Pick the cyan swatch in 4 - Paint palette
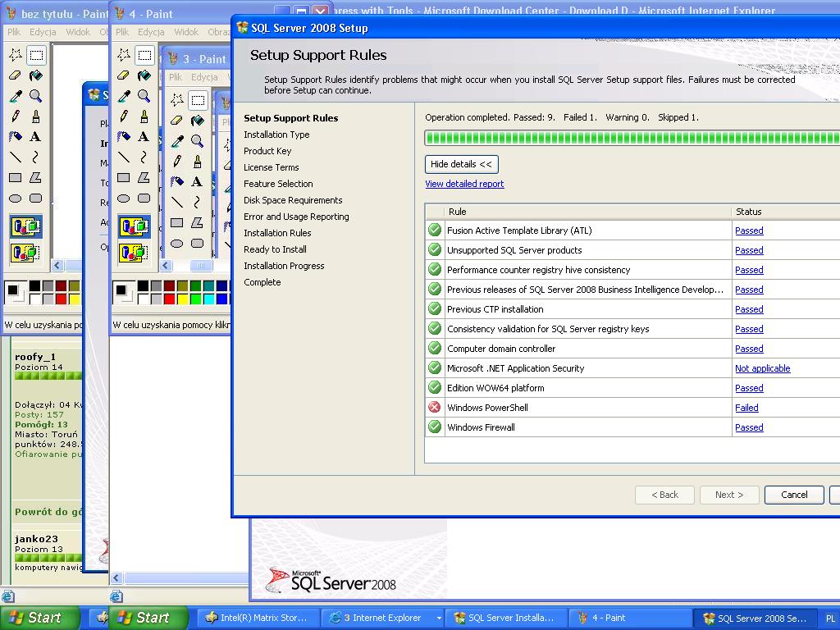The height and width of the screenshot is (630, 840). 208,299
